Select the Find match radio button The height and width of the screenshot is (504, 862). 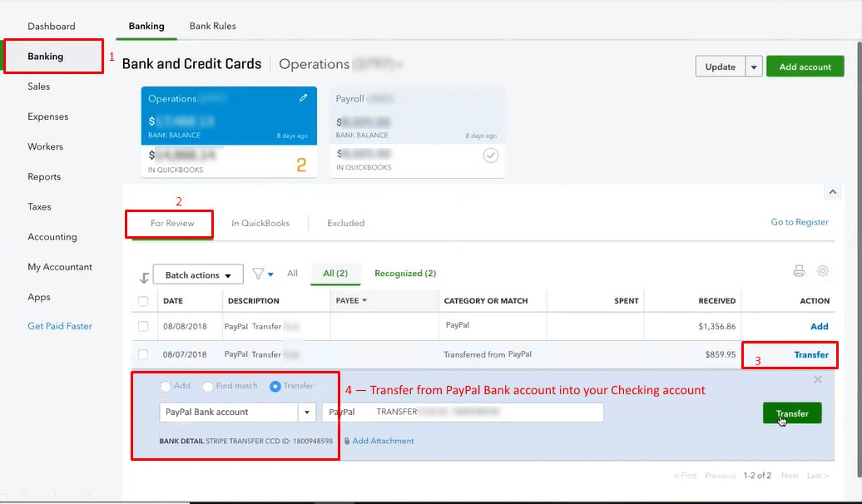208,387
